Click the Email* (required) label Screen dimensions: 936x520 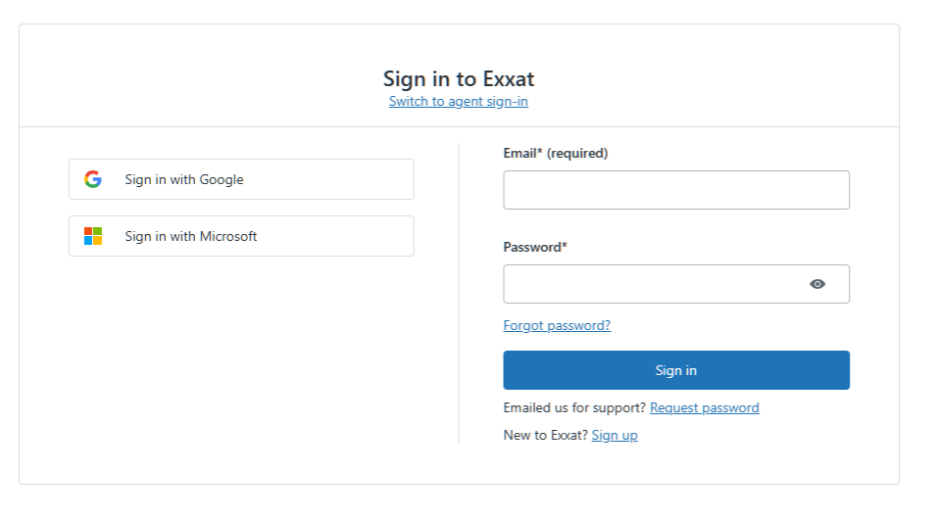coord(555,154)
